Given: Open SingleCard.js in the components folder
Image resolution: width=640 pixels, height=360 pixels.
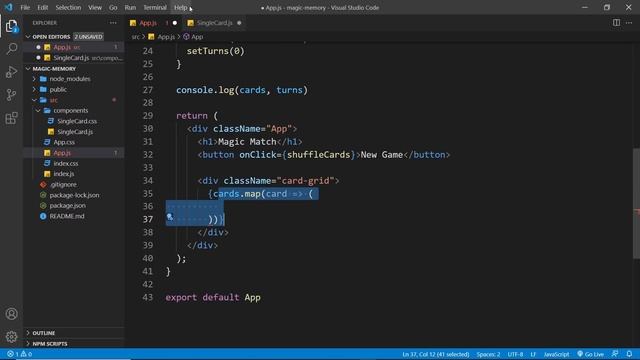Looking at the screenshot, I should [73, 132].
